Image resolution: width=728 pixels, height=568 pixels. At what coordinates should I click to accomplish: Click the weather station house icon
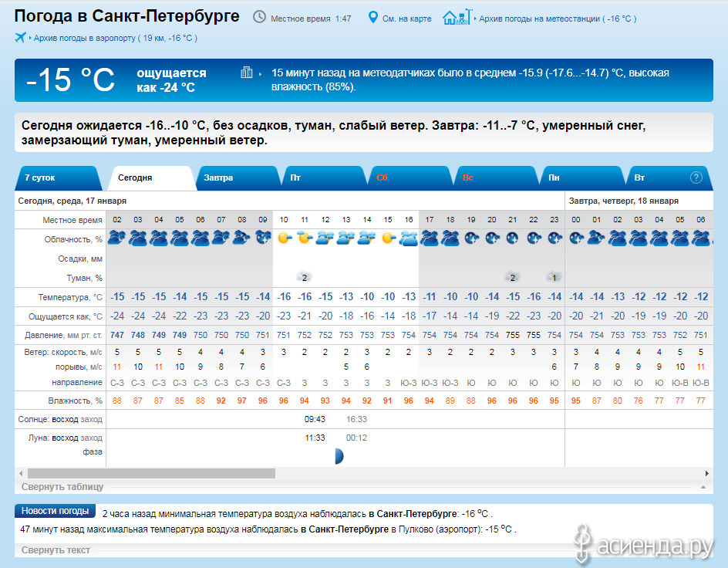[457, 18]
